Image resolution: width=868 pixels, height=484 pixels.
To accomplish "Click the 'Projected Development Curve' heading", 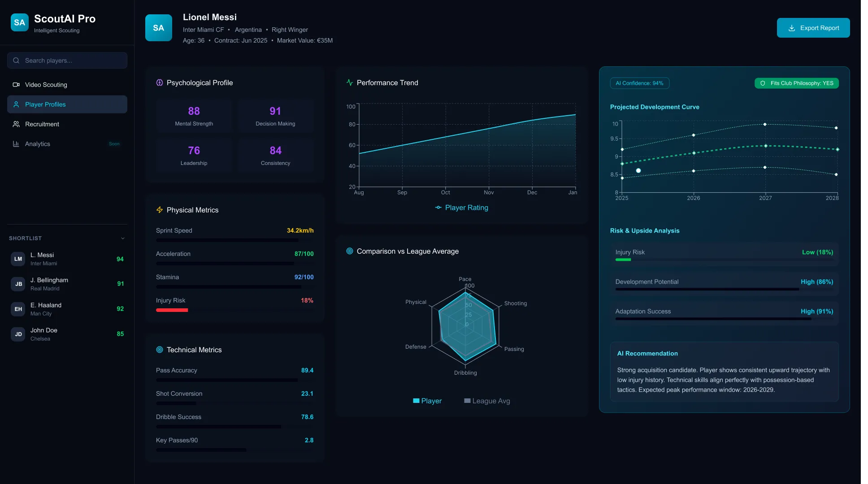I will (x=655, y=107).
